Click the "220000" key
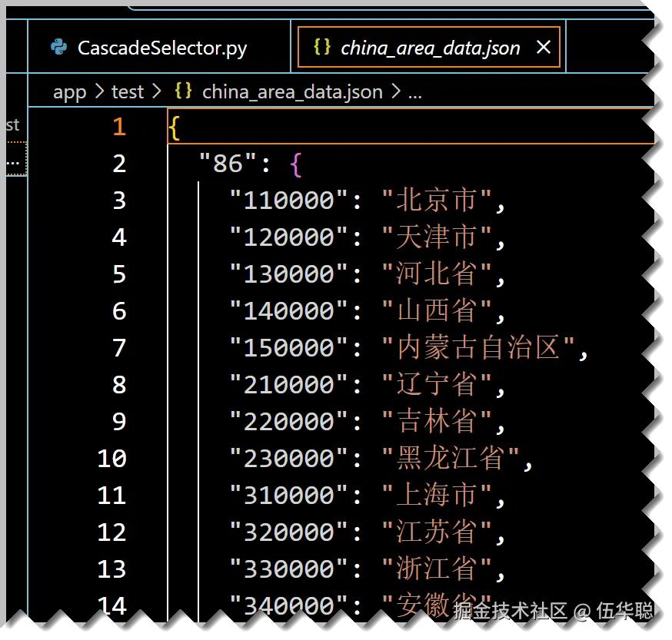This screenshot has width=672, height=640. click(288, 421)
